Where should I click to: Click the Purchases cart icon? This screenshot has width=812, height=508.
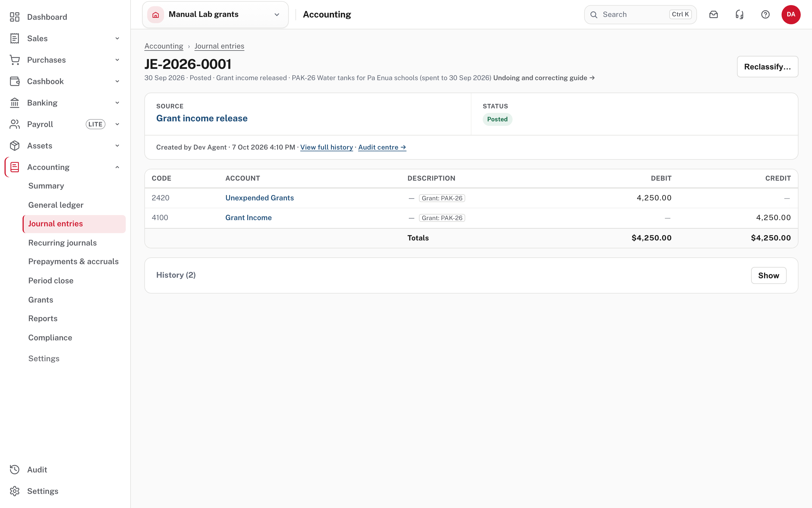[14, 60]
